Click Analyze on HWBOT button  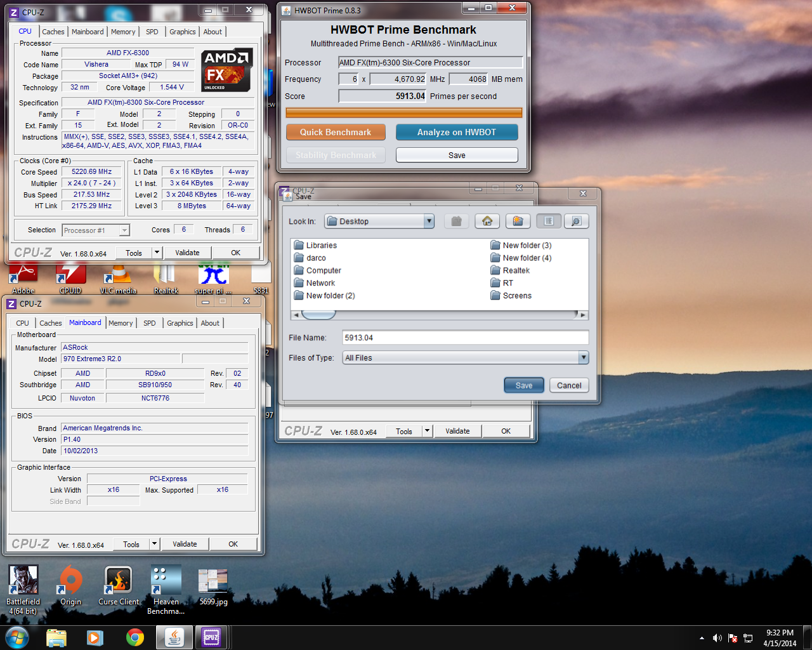(x=457, y=132)
